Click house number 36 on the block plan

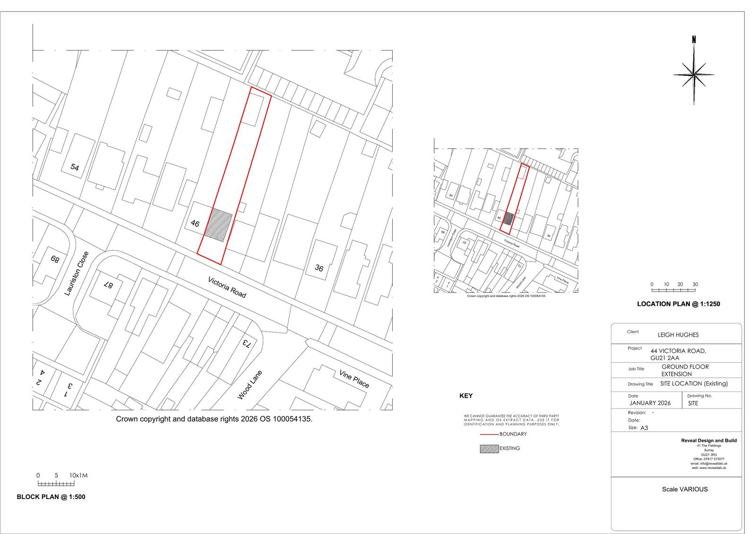pos(319,268)
